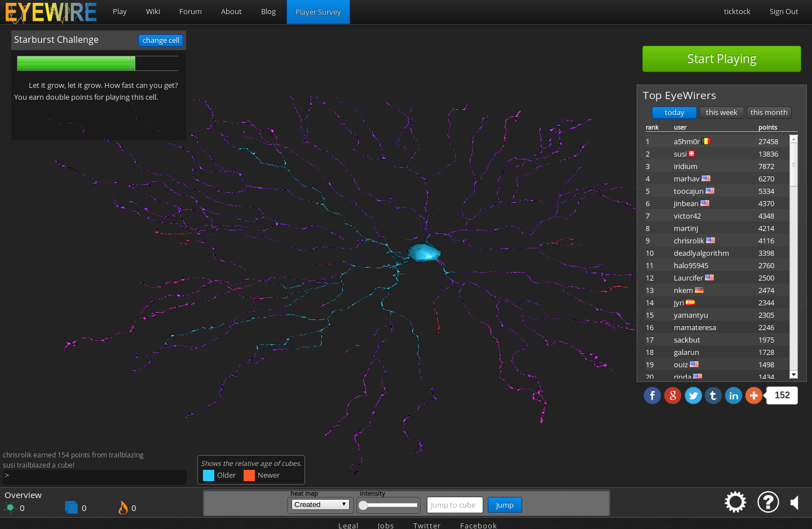Click the Older cyan color swatch
This screenshot has height=529, width=812.
209,475
